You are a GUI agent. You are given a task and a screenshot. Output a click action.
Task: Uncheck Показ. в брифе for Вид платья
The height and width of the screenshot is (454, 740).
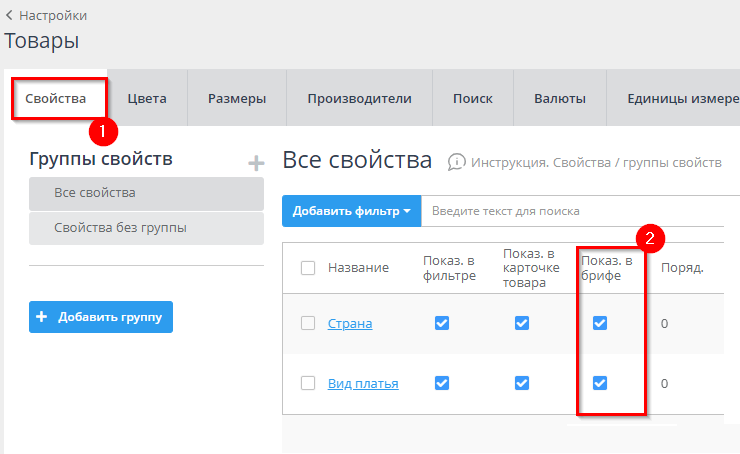600,383
